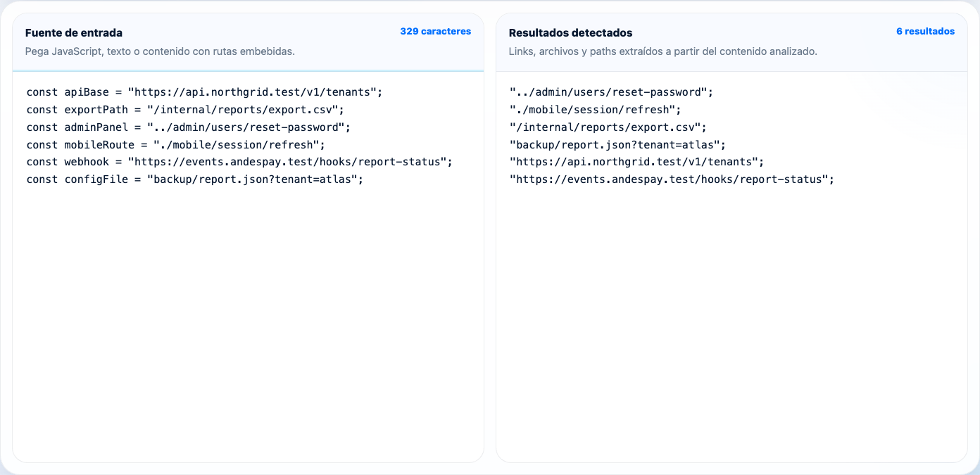Screen dimensions: 980x475
Task: Click the '6 resultados' counter
Action: (925, 32)
